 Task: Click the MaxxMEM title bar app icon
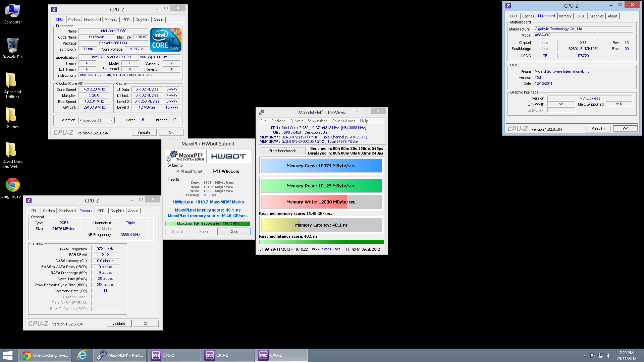(x=262, y=112)
